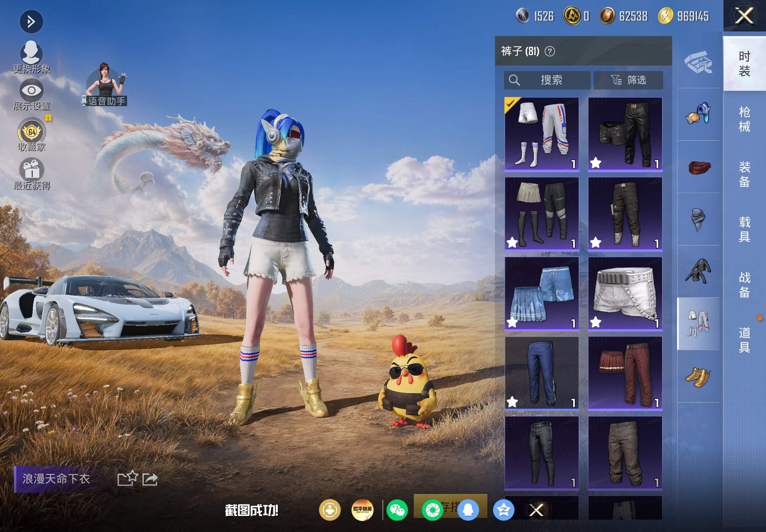The height and width of the screenshot is (532, 766).
Task: Select the blue denim skirt and shorts item
Action: [x=542, y=294]
